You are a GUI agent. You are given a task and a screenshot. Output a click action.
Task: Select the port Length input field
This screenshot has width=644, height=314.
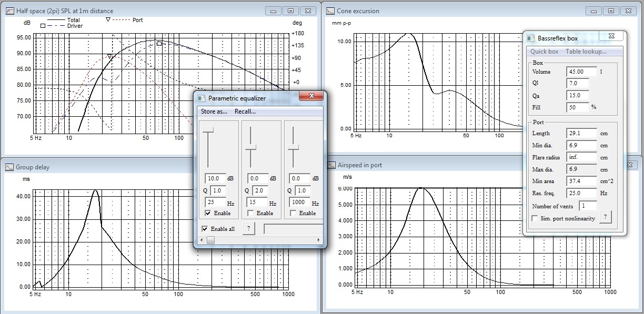click(581, 133)
